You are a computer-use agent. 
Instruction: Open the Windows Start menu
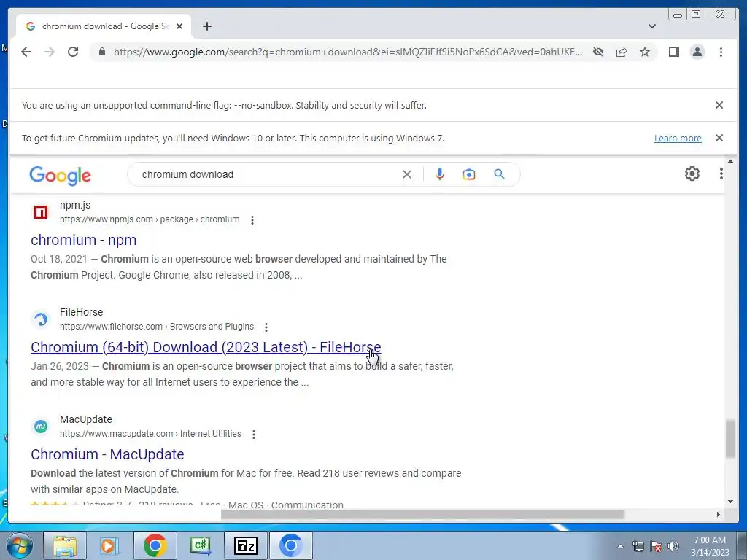click(x=19, y=545)
